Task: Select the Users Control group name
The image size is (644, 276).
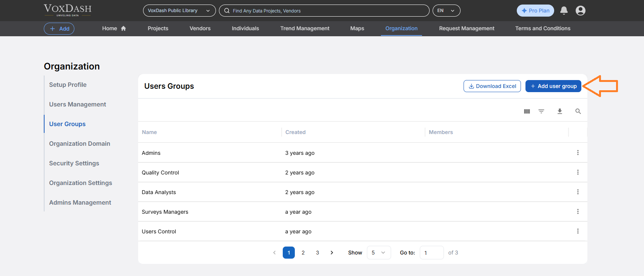Action: coord(159,231)
